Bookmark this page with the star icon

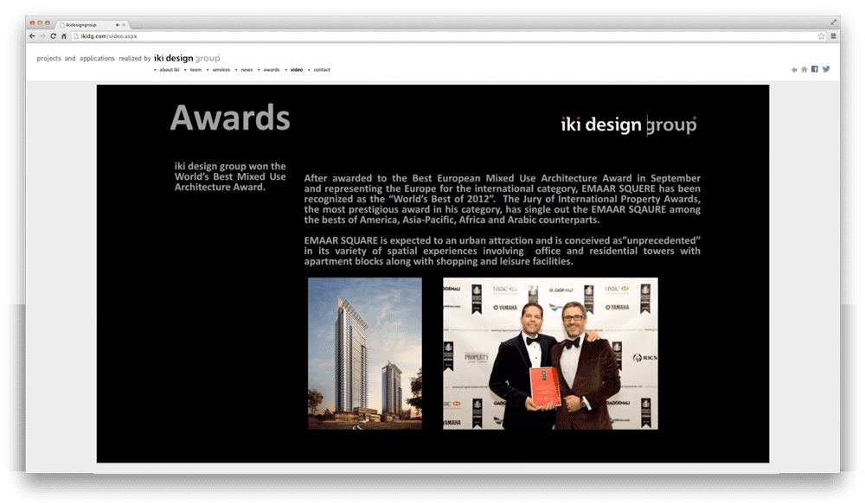click(x=822, y=36)
